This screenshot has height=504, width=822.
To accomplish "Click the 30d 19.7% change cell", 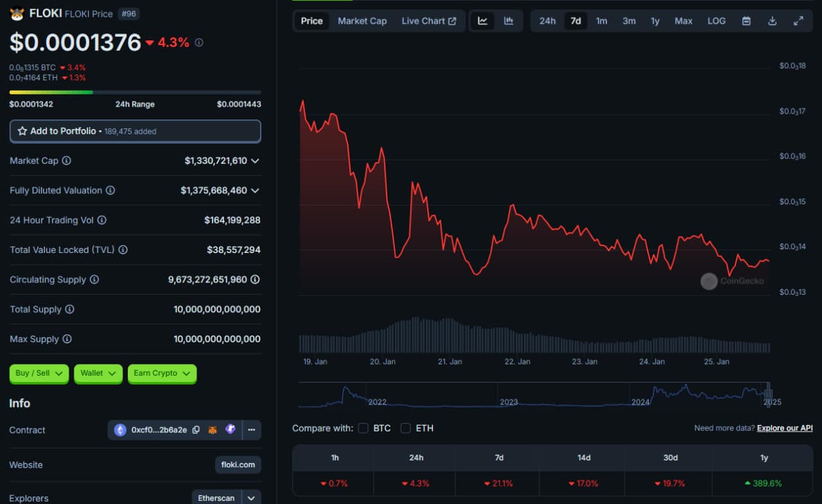I will click(670, 483).
